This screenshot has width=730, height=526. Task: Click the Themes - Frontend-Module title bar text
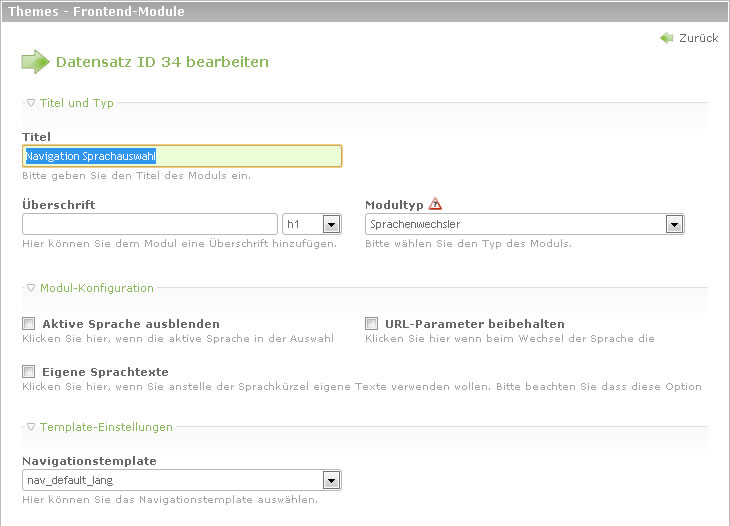tap(96, 11)
